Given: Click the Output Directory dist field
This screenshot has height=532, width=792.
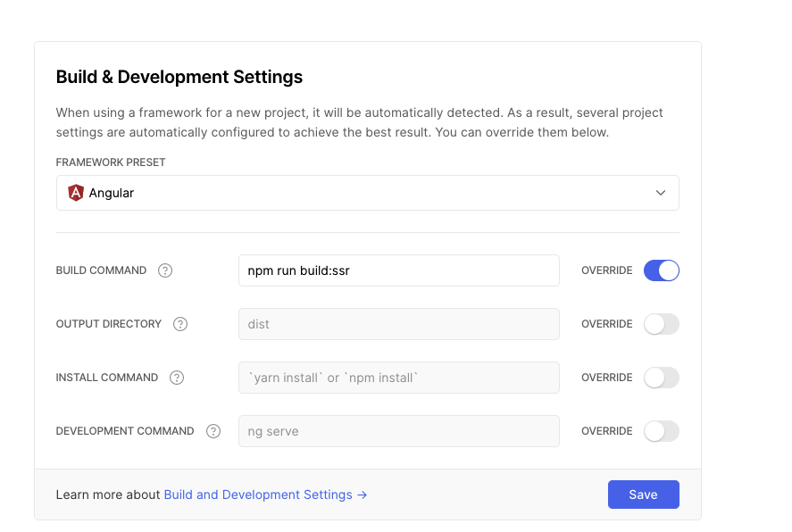Looking at the screenshot, I should click(x=399, y=324).
